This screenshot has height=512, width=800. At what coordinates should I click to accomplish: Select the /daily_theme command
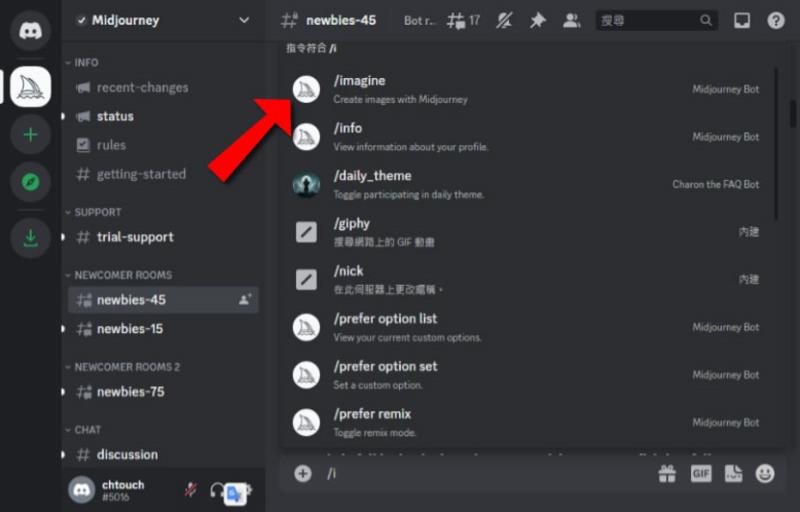(527, 185)
